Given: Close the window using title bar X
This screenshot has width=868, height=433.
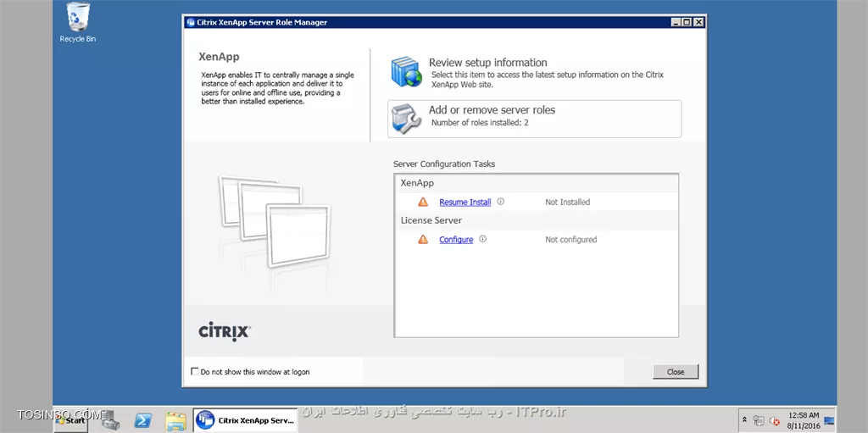Looking at the screenshot, I should tap(698, 23).
